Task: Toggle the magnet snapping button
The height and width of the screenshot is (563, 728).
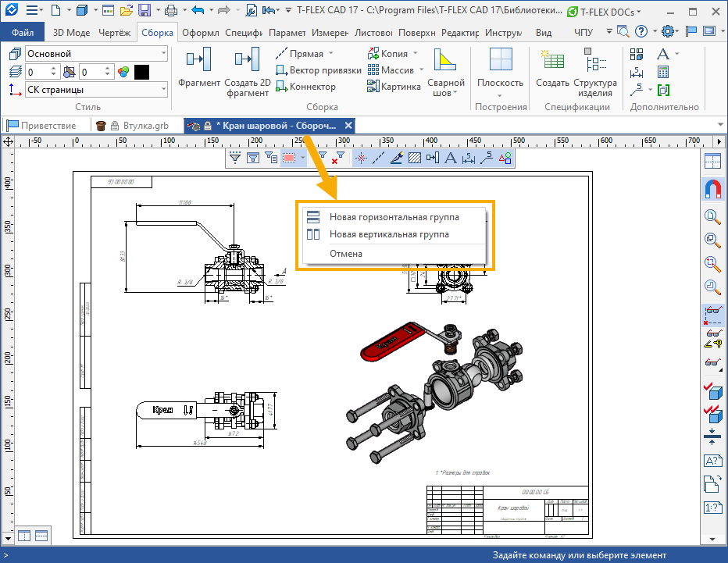Action: coord(712,190)
